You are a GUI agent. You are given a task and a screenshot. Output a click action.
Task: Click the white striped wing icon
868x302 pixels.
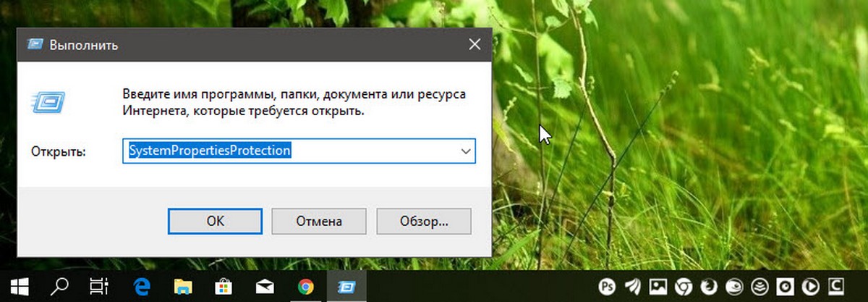point(631,287)
